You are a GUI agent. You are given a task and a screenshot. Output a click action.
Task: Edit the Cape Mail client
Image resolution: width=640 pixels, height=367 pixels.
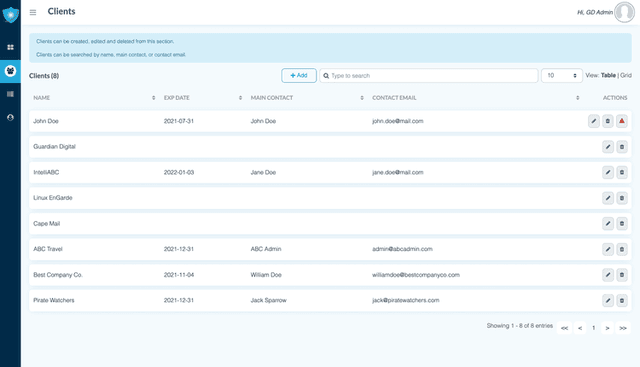(x=608, y=224)
